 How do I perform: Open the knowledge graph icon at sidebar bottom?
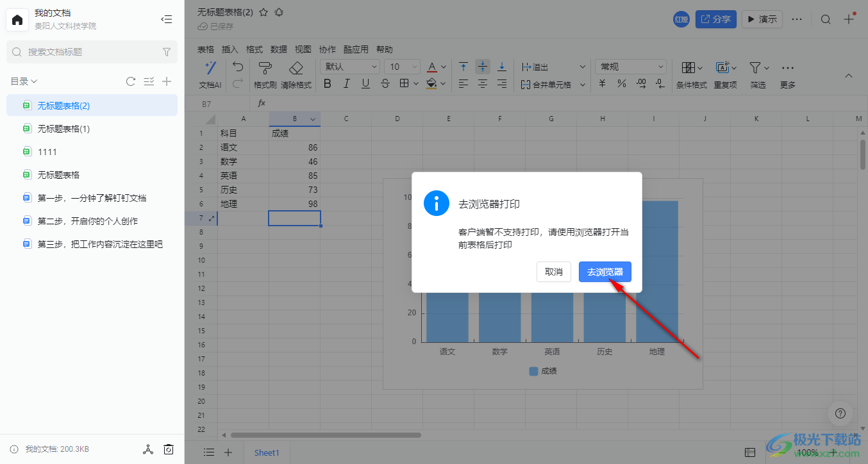click(148, 449)
